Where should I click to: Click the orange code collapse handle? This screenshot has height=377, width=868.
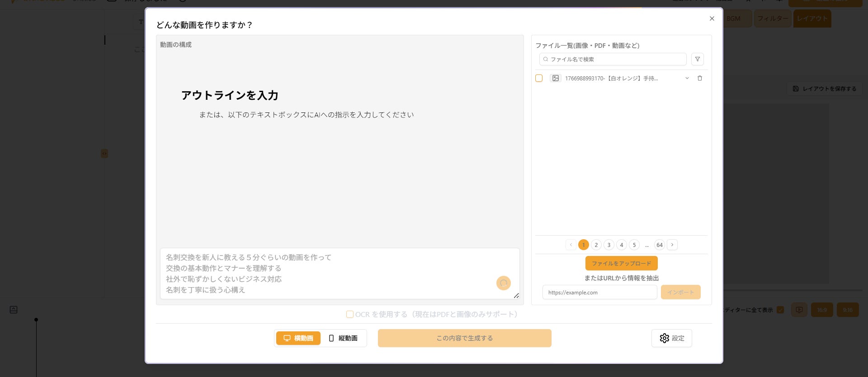[104, 154]
